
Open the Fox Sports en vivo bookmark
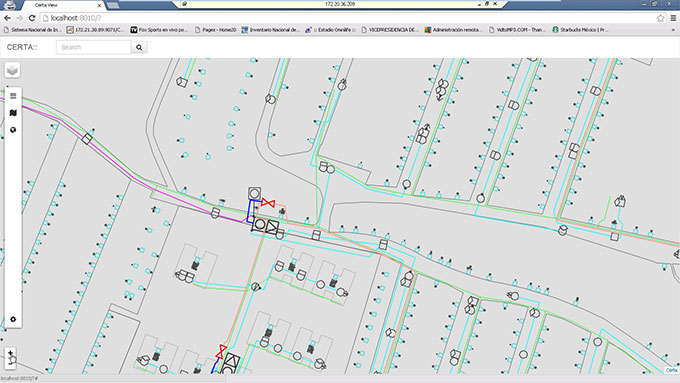pos(159,30)
